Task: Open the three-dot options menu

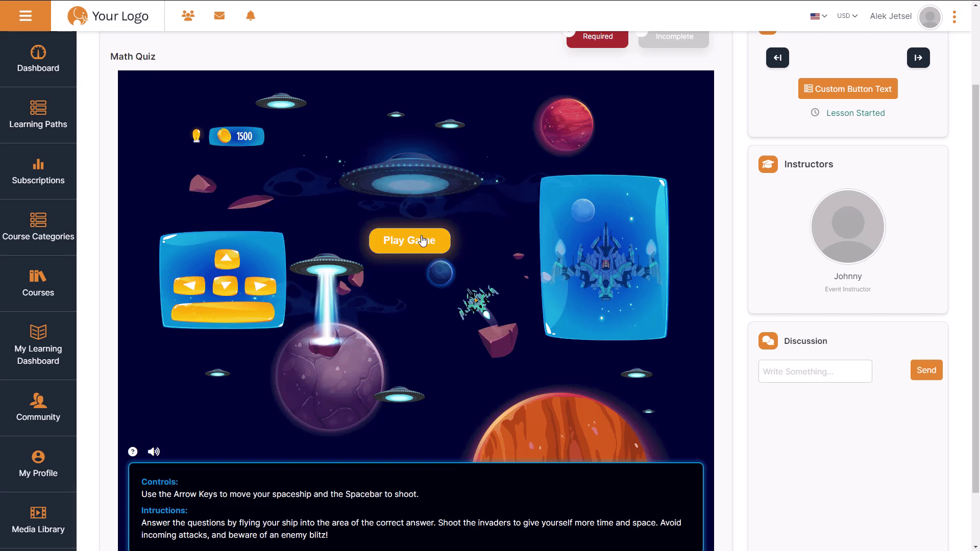Action: 954,17
